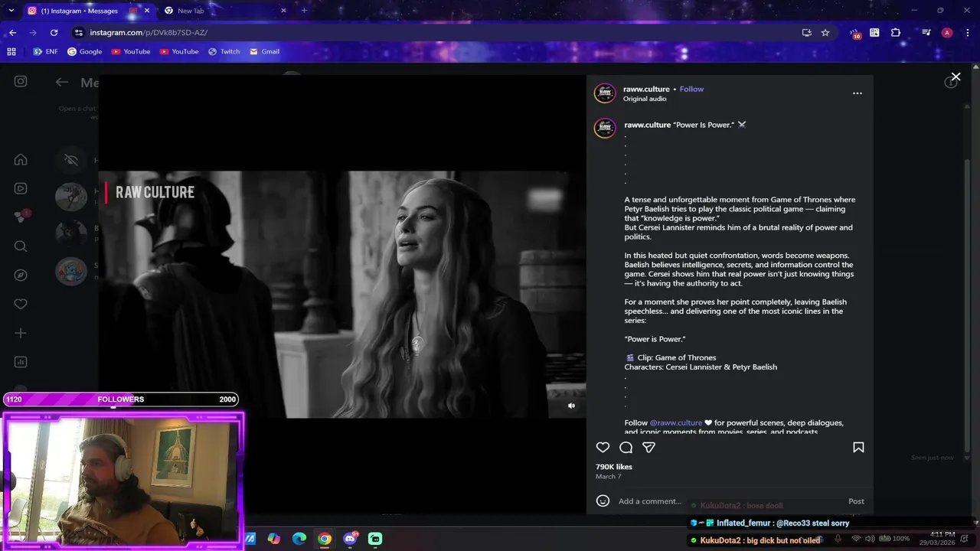Reload the Instagram page
Screen dimensions: 980x551
pos(54,32)
